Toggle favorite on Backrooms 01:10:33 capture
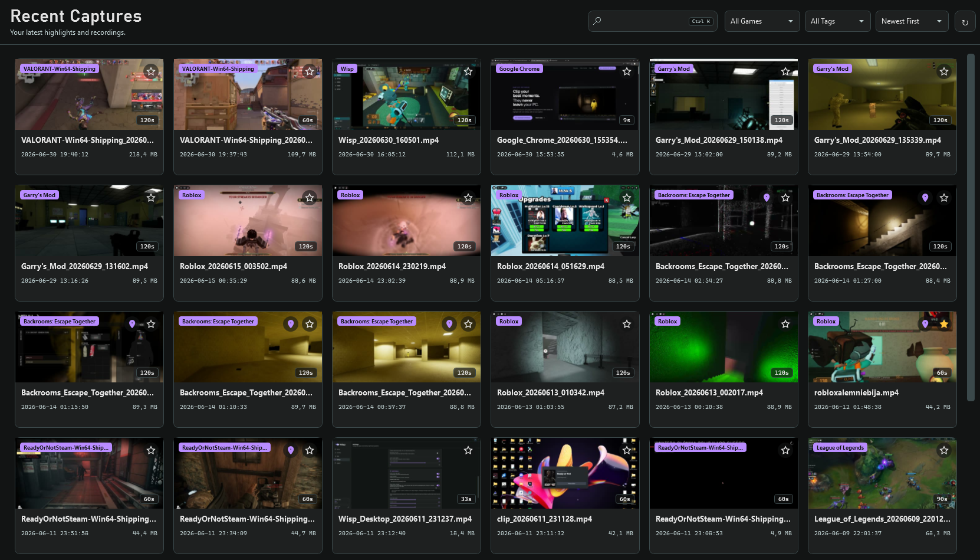The width and height of the screenshot is (980, 560). tap(310, 324)
